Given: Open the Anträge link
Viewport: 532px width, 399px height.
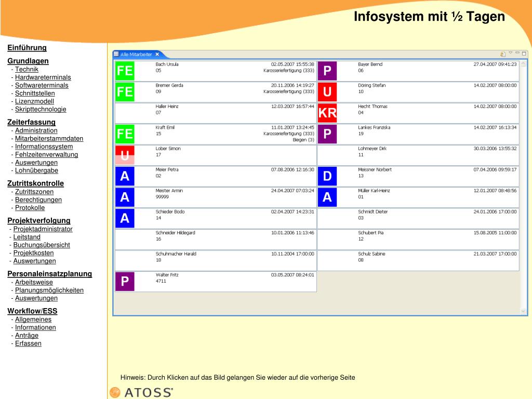Looking at the screenshot, I should click(27, 335).
